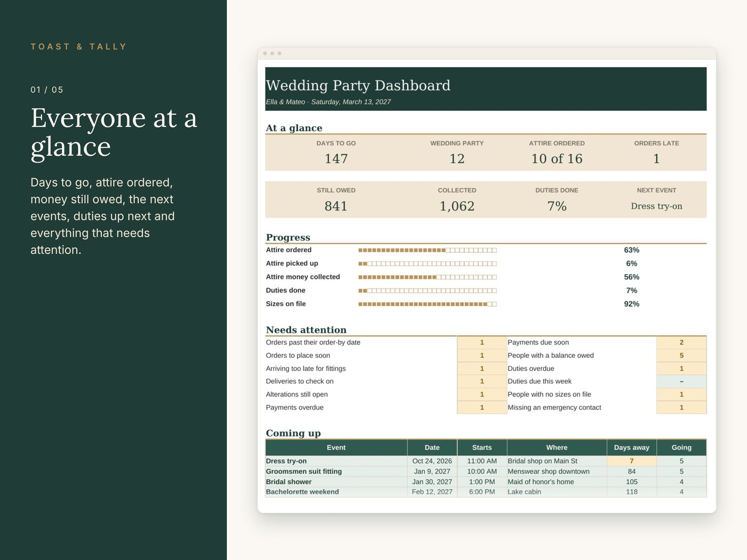Click the Event column header
The width and height of the screenshot is (747, 560).
[336, 447]
